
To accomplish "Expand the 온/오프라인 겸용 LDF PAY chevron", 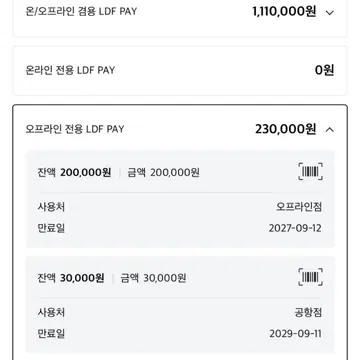I will tap(330, 13).
